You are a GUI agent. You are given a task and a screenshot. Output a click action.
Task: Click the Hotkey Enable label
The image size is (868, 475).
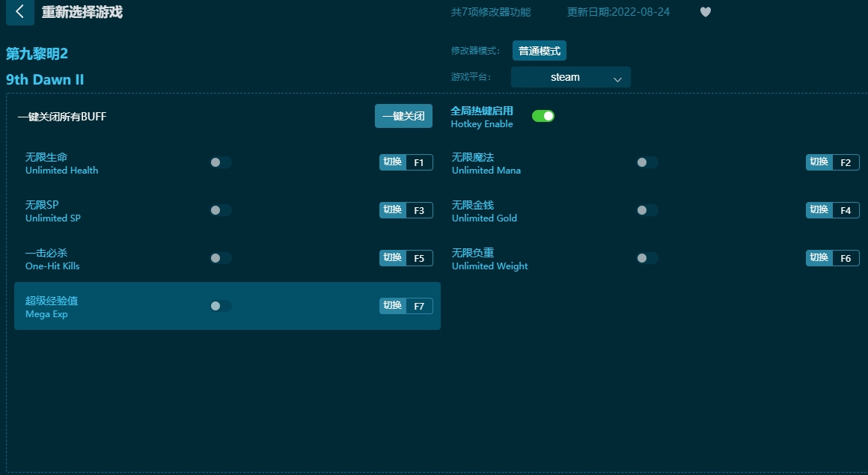tap(482, 124)
